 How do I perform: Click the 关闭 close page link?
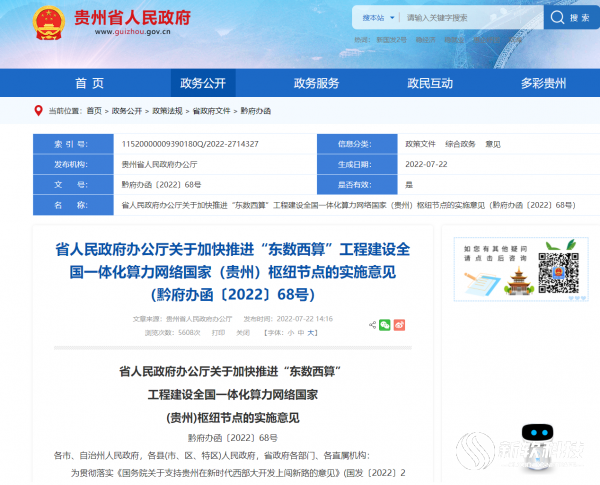coord(245,331)
